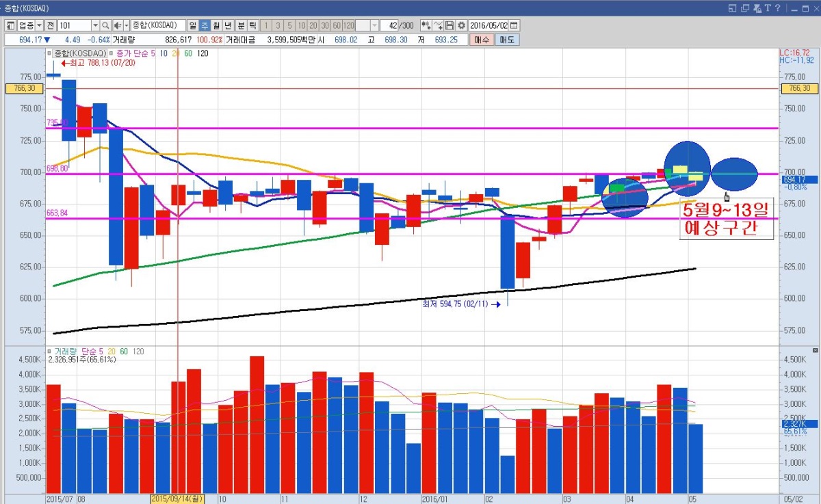Expand the 업종 sector dropdown arrow
This screenshot has height=504, width=821.
(x=39, y=25)
